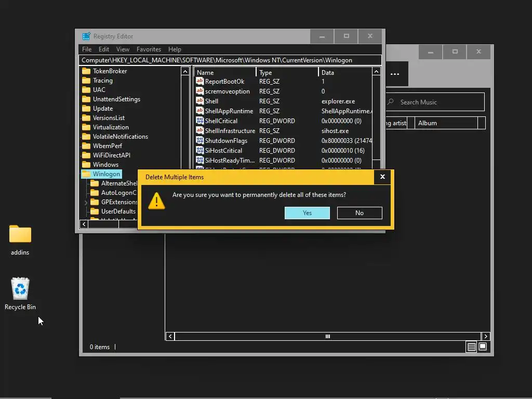Click the Search Music field
532x399 pixels.
435,102
